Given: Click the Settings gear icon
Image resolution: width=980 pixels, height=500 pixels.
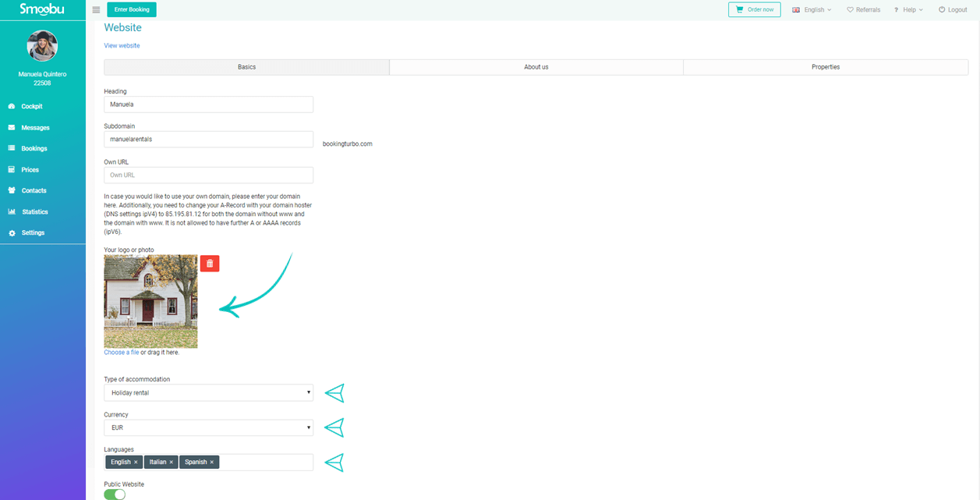Looking at the screenshot, I should coord(12,232).
